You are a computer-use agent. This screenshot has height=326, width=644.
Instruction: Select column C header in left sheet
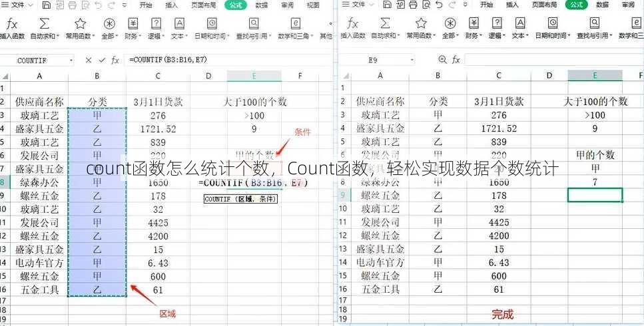pos(158,76)
